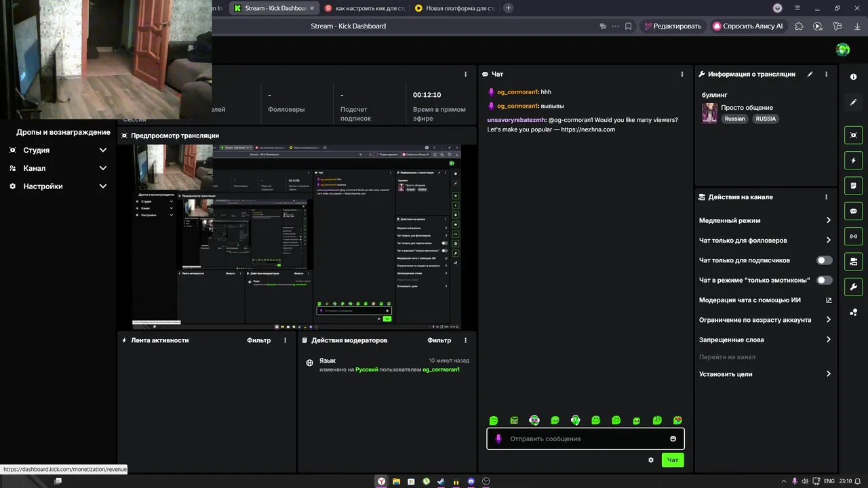Click the user avatar in top right

(843, 49)
